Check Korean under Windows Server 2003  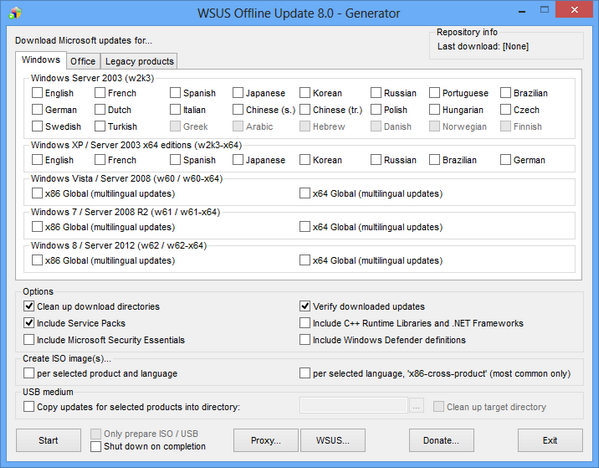[x=304, y=93]
